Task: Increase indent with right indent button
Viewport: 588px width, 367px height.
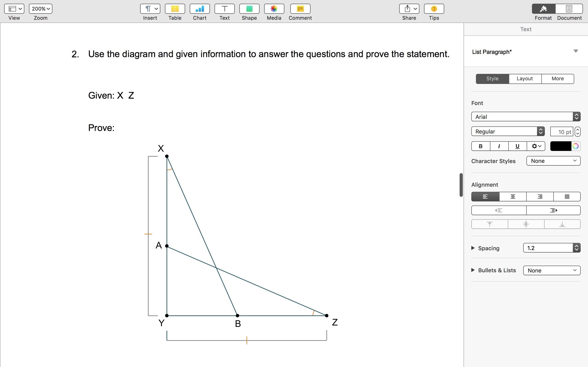Action: click(x=553, y=210)
